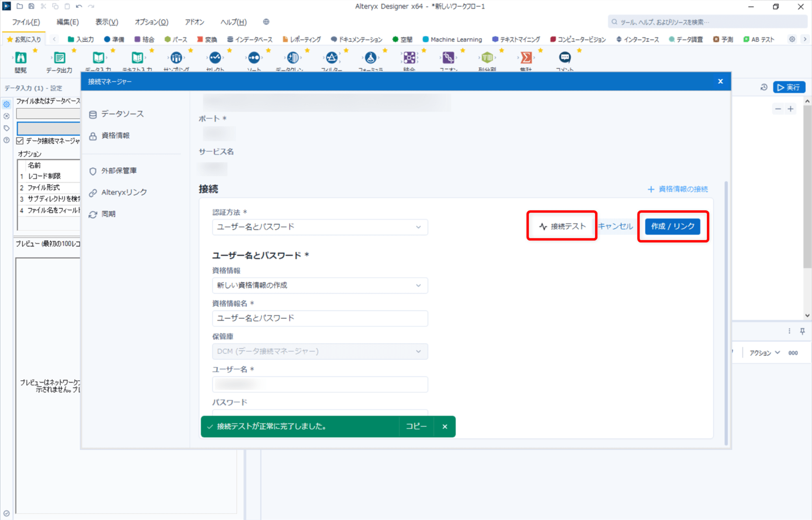Image resolution: width=812 pixels, height=520 pixels.
Task: Select the Data Cleansing tool icon
Action: [293, 58]
